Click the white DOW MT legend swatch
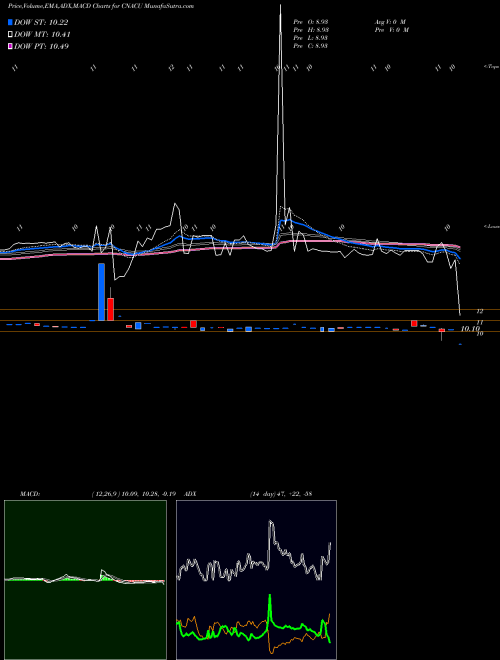The width and height of the screenshot is (500, 660). coord(10,35)
